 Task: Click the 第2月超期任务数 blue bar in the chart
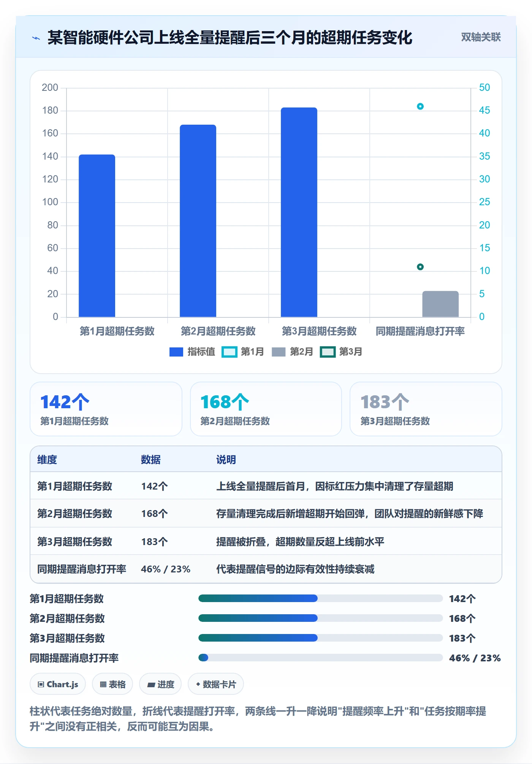198,221
